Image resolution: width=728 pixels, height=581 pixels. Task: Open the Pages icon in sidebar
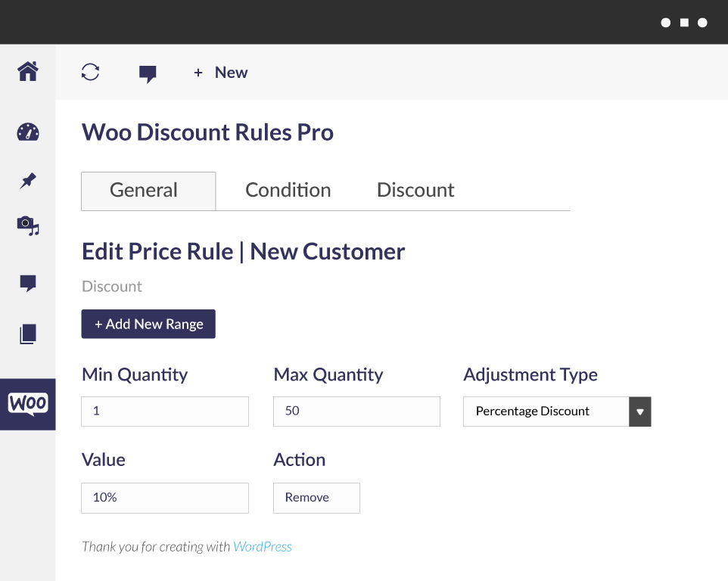(28, 334)
